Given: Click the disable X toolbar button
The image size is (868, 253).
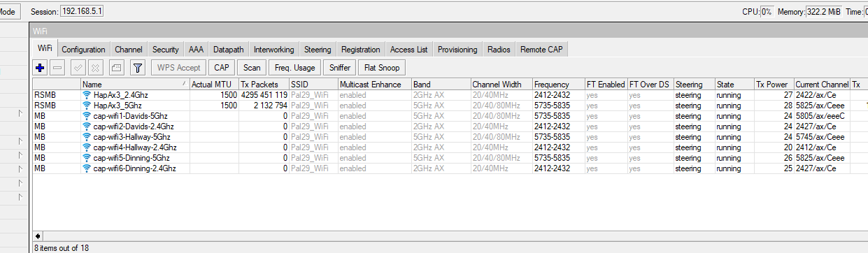Looking at the screenshot, I should 96,68.
